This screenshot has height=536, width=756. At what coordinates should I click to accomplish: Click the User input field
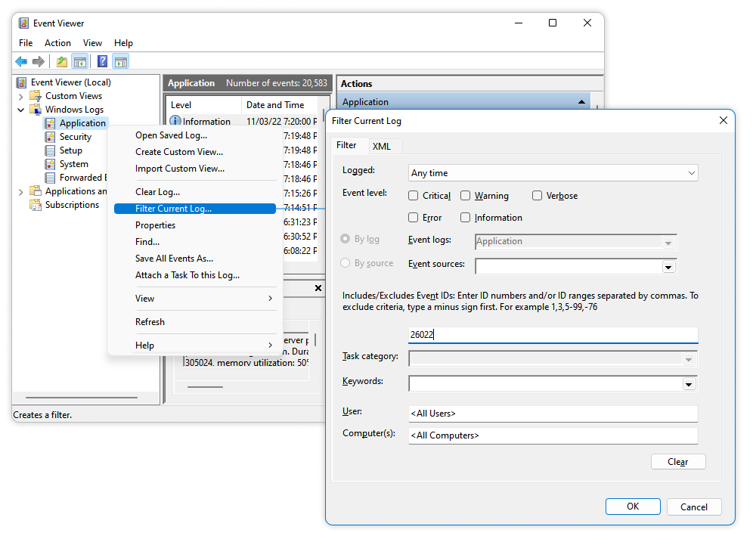pos(553,414)
